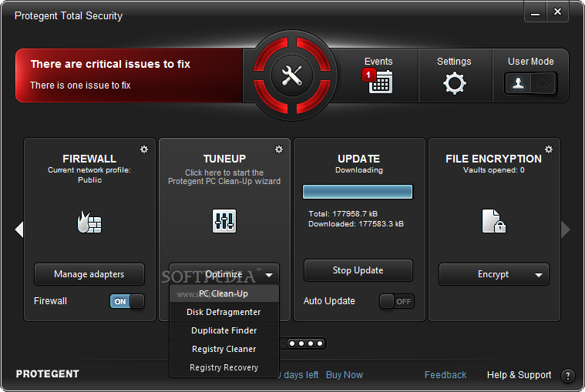Click the 'days left' trial text

[x=301, y=375]
